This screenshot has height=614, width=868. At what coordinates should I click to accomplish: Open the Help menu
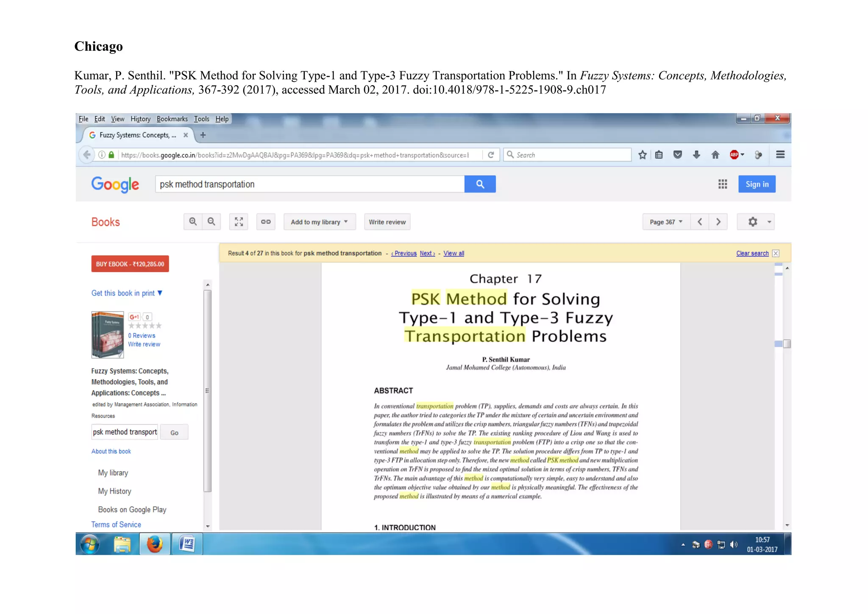coord(222,119)
